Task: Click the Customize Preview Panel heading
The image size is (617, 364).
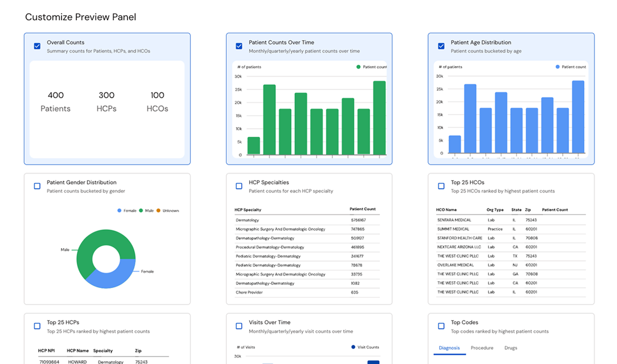Action: coord(80,17)
